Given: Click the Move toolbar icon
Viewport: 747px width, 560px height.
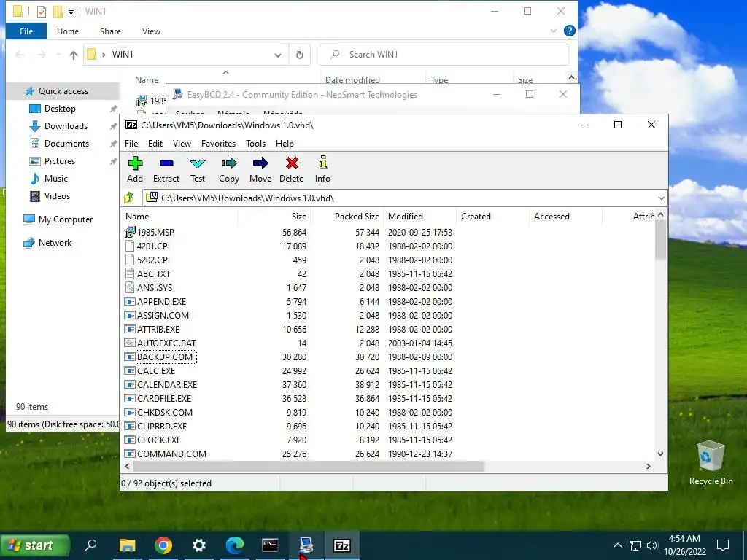Looking at the screenshot, I should click(260, 169).
